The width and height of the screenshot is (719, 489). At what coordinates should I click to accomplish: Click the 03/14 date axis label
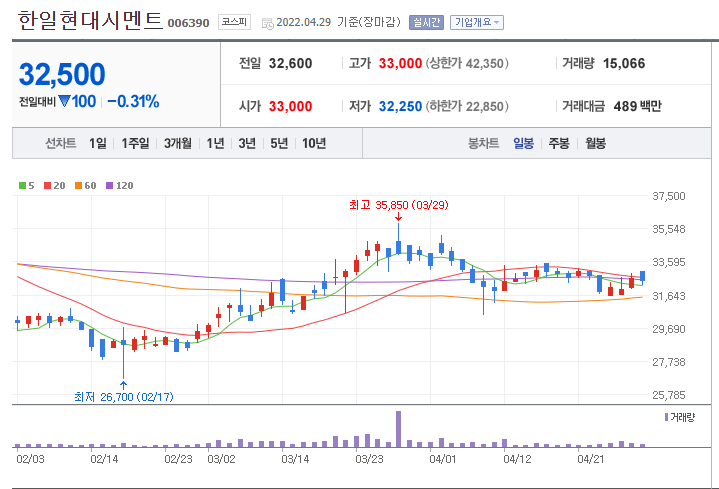coord(295,459)
